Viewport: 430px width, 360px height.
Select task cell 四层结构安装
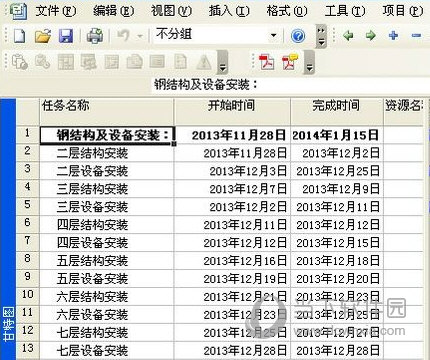(x=107, y=225)
